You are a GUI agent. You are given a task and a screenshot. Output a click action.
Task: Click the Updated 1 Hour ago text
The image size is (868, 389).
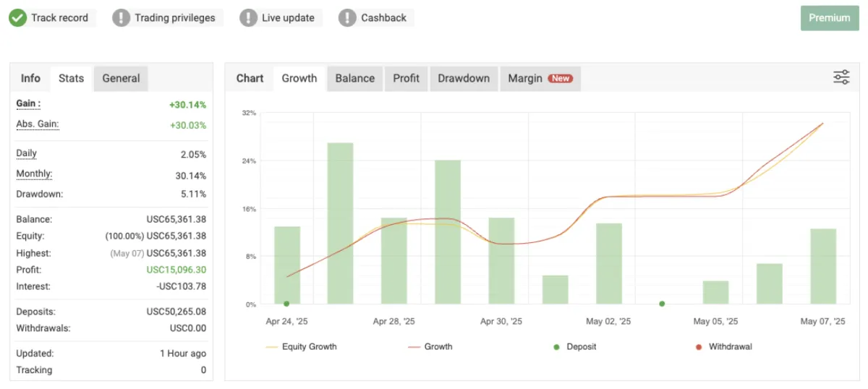pyautogui.click(x=183, y=354)
